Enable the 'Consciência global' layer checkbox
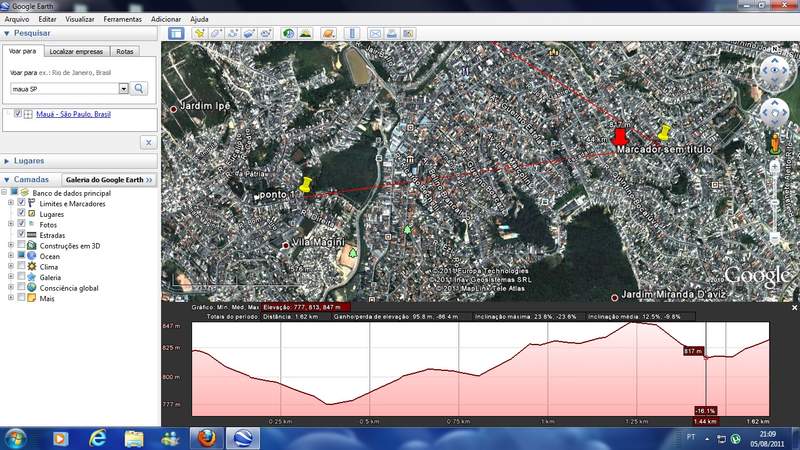Viewport: 800px width, 450px height. [21, 287]
